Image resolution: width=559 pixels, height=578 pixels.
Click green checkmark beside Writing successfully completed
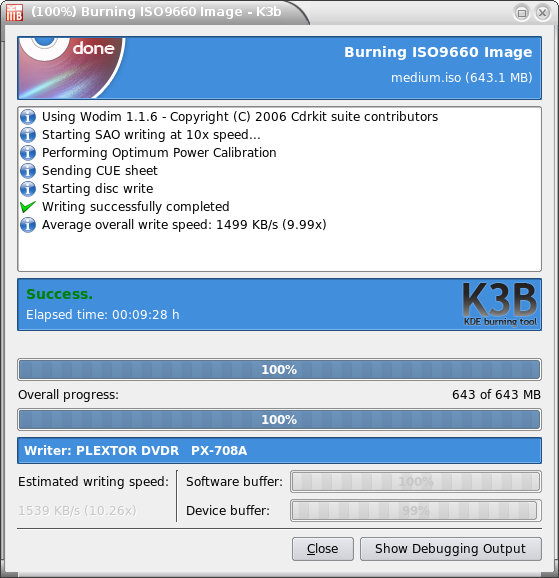pyautogui.click(x=28, y=207)
